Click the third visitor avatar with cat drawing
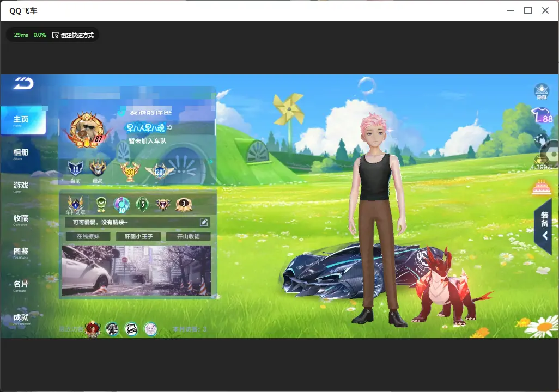This screenshot has height=392, width=559. 131,329
